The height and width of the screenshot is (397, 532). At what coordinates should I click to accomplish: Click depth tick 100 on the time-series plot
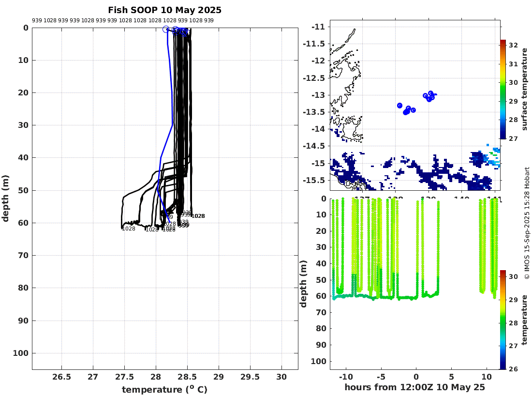(319, 361)
